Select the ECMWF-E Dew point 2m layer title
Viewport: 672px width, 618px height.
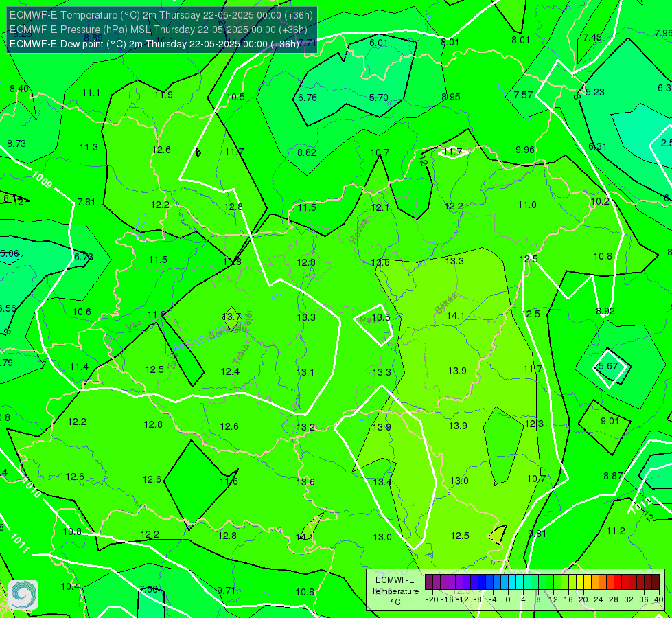154,44
